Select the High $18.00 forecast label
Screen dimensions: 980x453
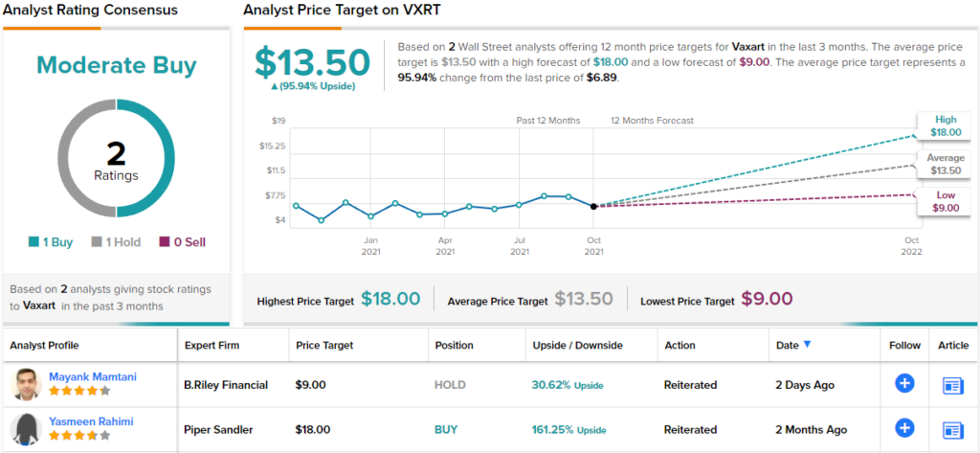tap(943, 125)
